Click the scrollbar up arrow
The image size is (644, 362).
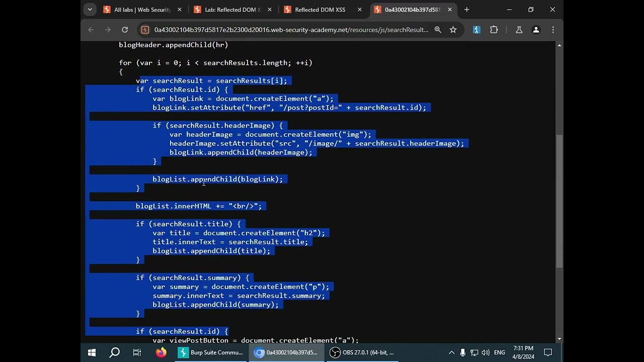[559, 45]
